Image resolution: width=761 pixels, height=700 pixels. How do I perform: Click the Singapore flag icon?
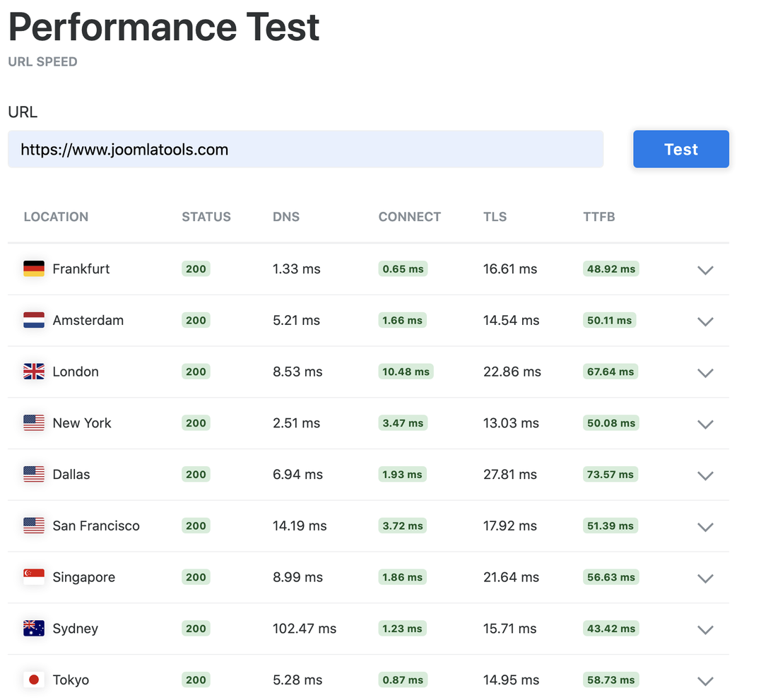[34, 577]
